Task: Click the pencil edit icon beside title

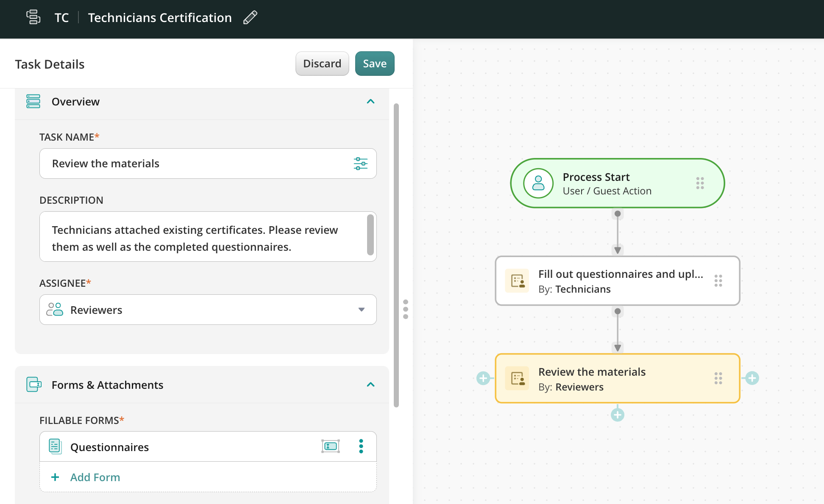Action: click(x=250, y=18)
